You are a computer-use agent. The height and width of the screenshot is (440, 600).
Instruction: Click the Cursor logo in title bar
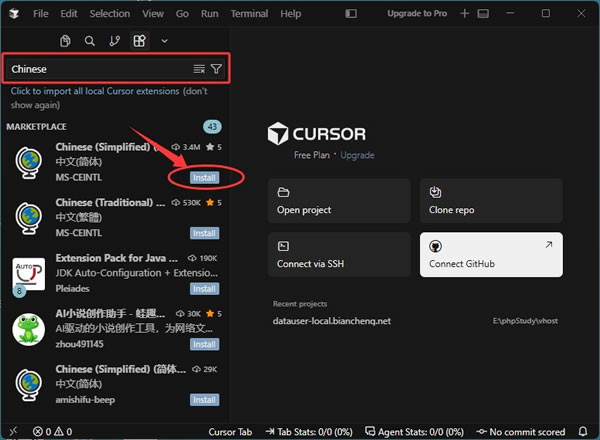pyautogui.click(x=14, y=14)
